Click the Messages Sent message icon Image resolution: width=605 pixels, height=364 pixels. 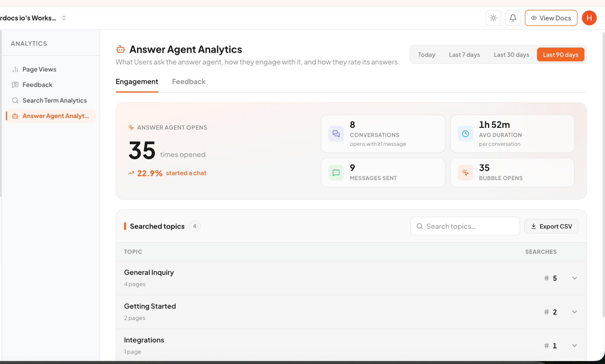point(336,173)
